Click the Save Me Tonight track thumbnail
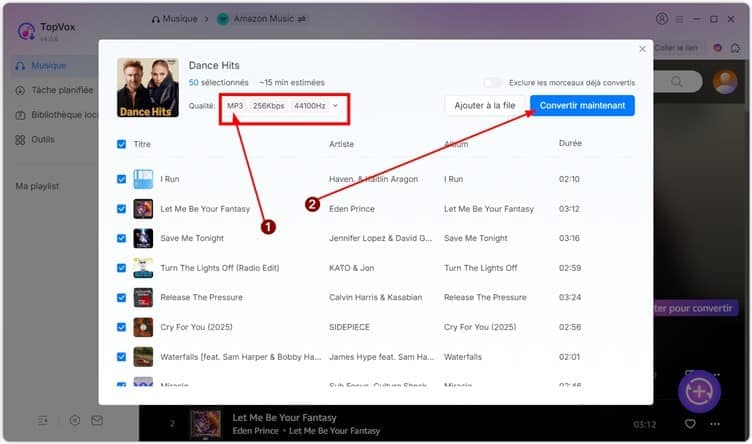The width and height of the screenshot is (752, 444). [143, 238]
